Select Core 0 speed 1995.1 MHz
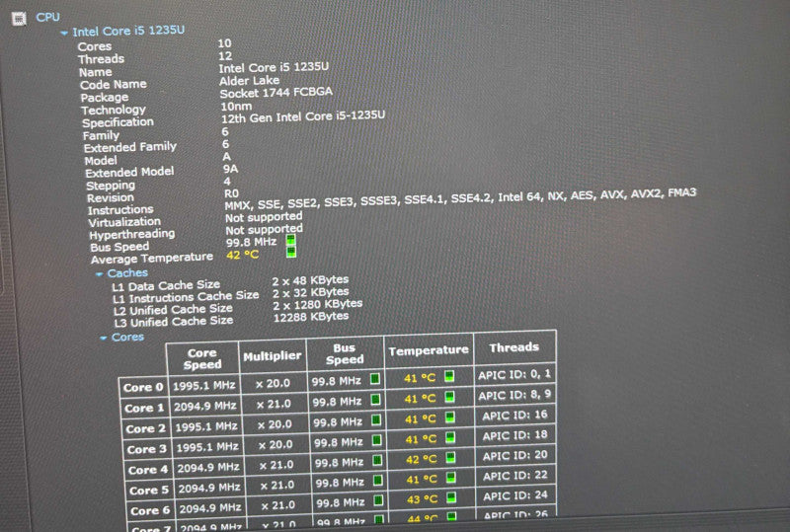This screenshot has height=532, width=790. pyautogui.click(x=204, y=386)
